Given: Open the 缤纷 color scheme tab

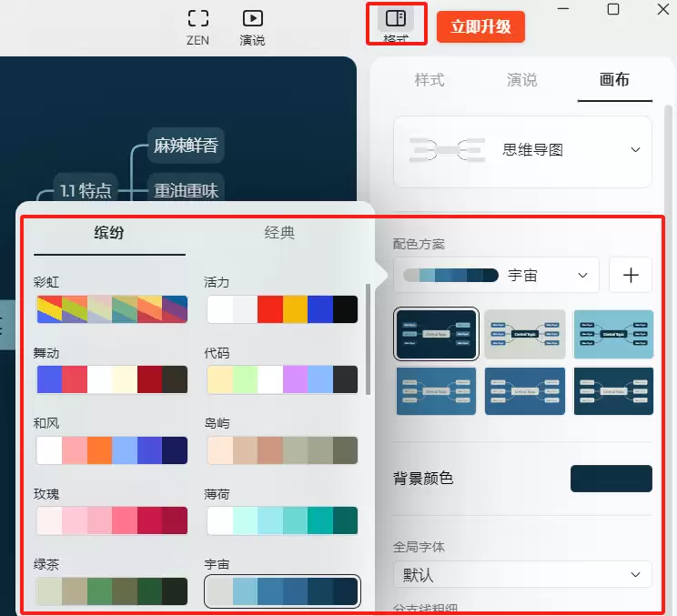Looking at the screenshot, I should coord(109,233).
